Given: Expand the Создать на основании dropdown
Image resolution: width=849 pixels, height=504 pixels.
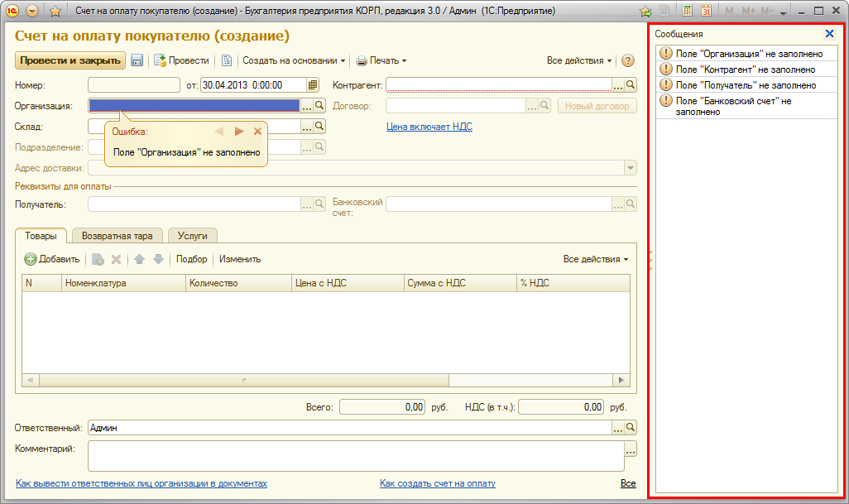Looking at the screenshot, I should tap(294, 60).
